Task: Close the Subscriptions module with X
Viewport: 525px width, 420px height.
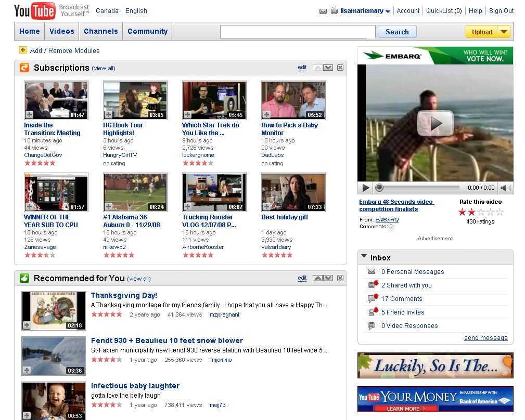Action: [x=340, y=68]
